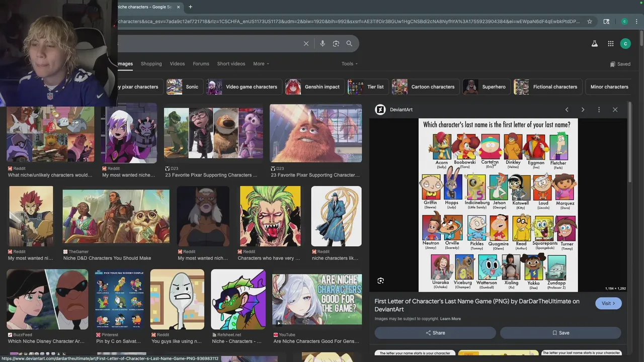Open the green-haired character Reddit thumbnail
644x362 pixels.
(270, 216)
